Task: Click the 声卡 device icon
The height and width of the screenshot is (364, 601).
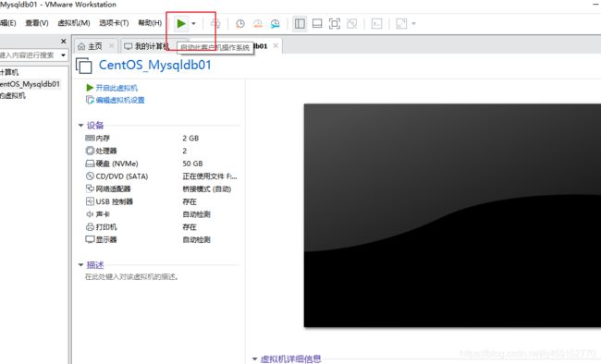Action: [90, 214]
